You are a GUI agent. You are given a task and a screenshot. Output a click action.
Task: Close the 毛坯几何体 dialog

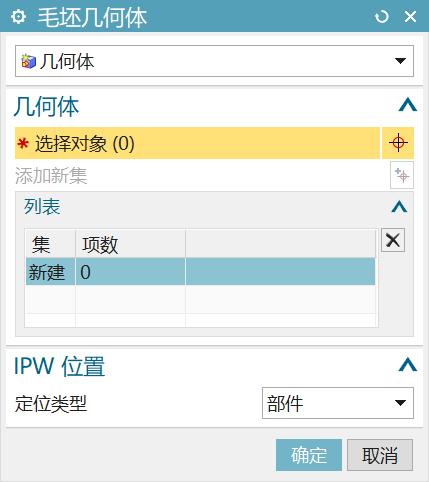click(x=410, y=16)
